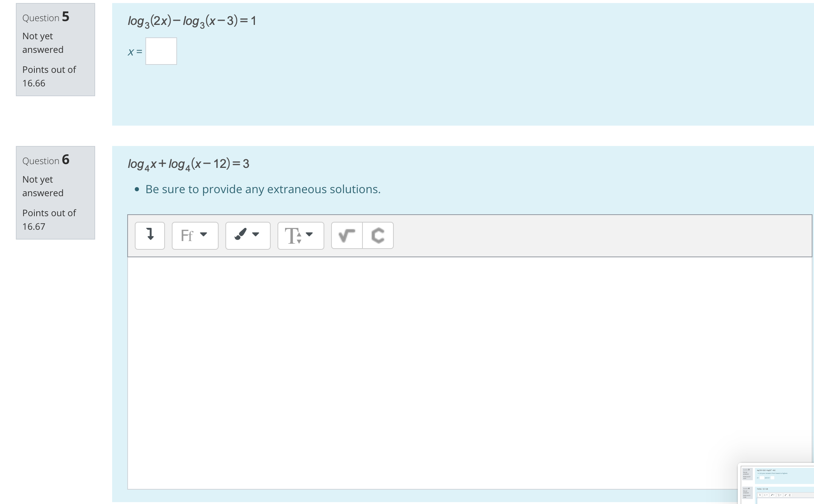Click the "Question 6" info panel
The width and height of the screenshot is (814, 504).
tap(55, 192)
